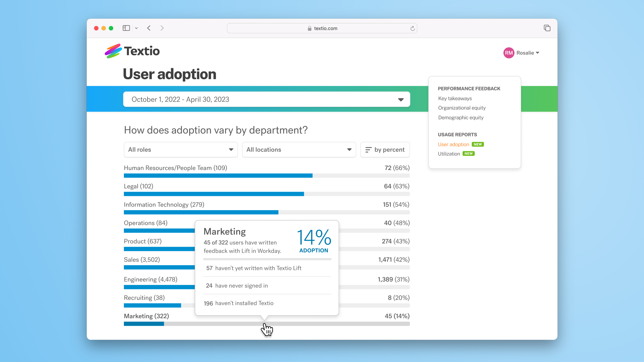Click the 64 (63%) value
Viewport: 644px width, 362px height.
click(x=397, y=186)
